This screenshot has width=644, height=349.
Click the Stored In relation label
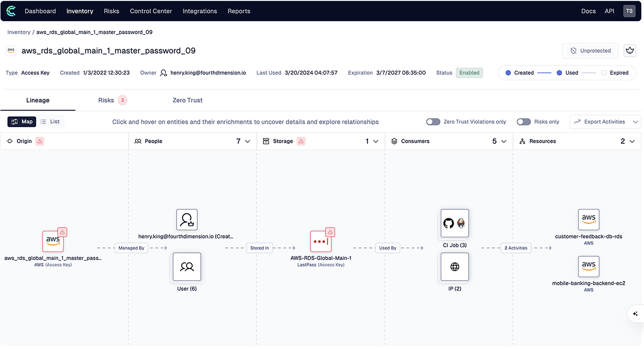click(x=260, y=248)
